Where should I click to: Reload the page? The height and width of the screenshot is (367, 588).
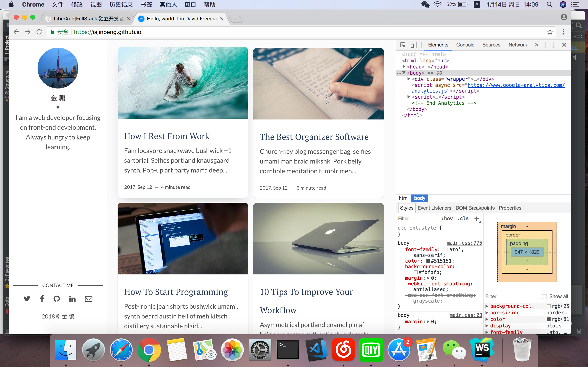[x=39, y=32]
